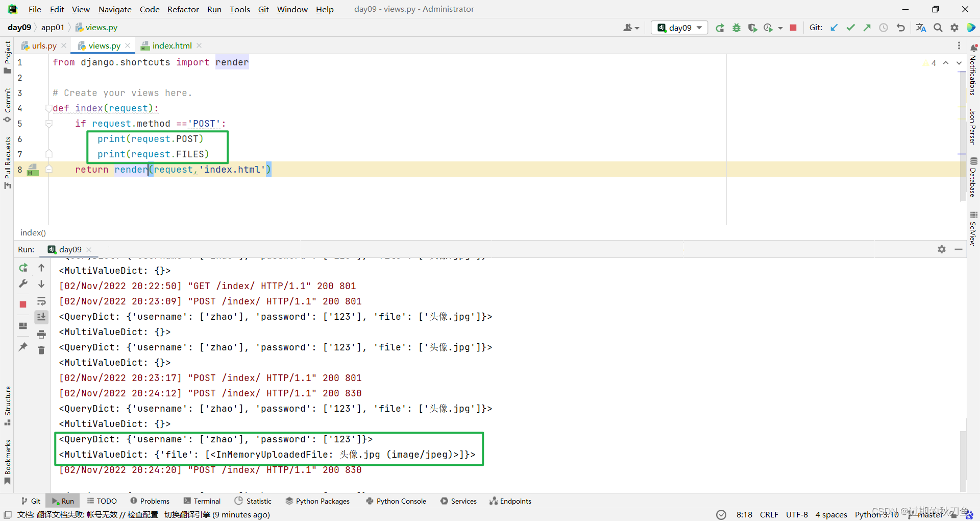
Task: Open Python 3.10 interpreter selector
Action: pyautogui.click(x=876, y=514)
